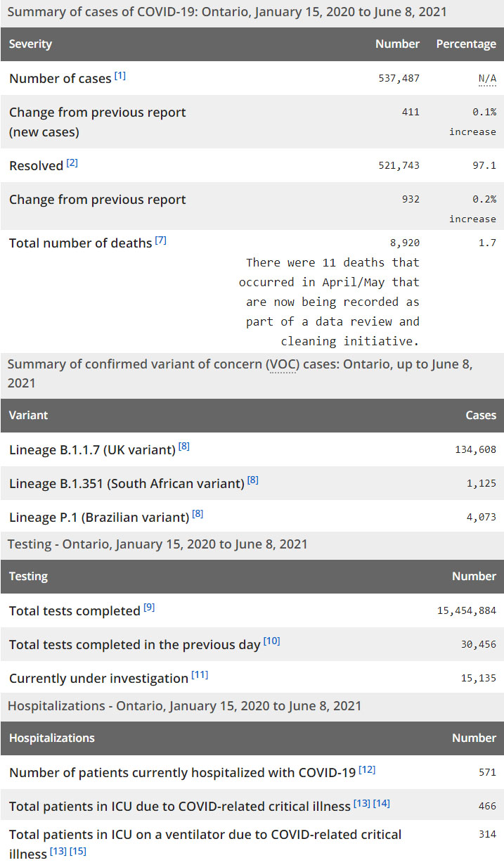Viewport: 504px width, 865px height.
Task: Select the Hospitalizations table header
Action: 52,738
